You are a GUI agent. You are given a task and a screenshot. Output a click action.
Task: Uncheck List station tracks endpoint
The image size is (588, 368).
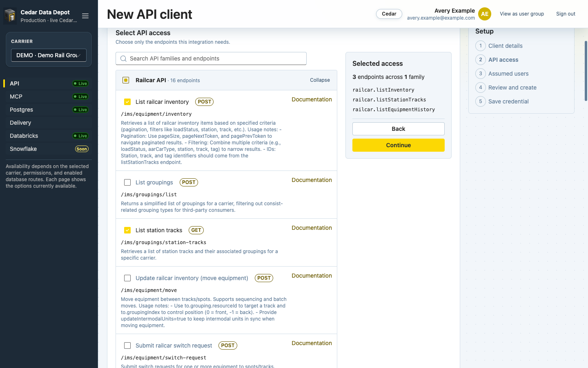pyautogui.click(x=127, y=230)
